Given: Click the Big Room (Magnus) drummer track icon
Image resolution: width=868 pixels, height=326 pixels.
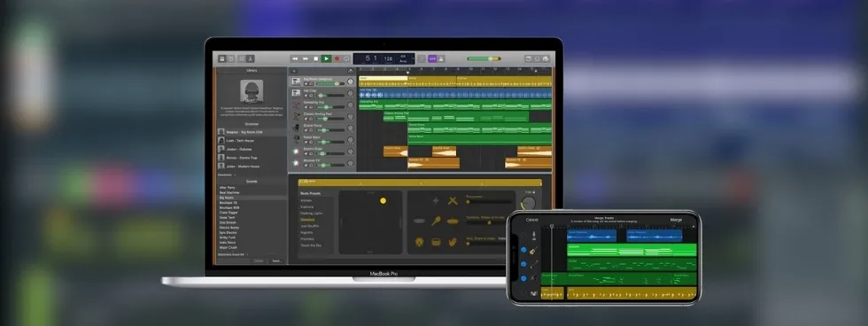Looking at the screenshot, I should [296, 81].
